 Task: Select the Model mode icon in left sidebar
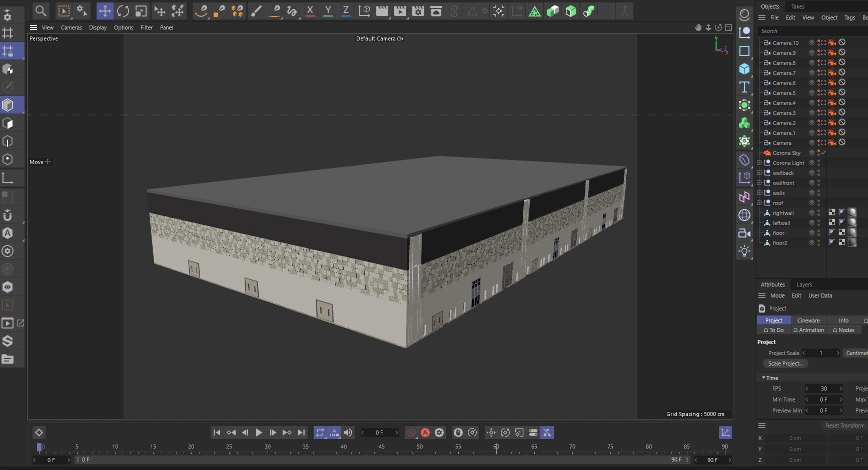click(x=8, y=105)
